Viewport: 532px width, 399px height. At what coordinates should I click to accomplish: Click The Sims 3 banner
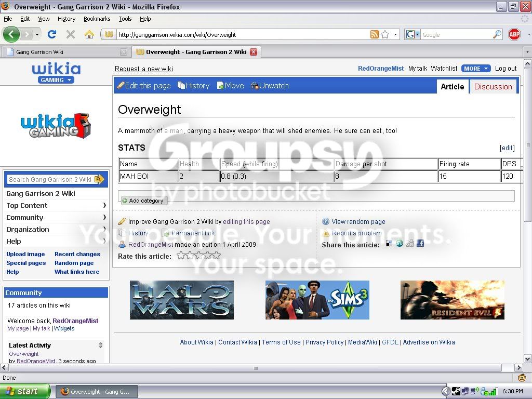[317, 300]
